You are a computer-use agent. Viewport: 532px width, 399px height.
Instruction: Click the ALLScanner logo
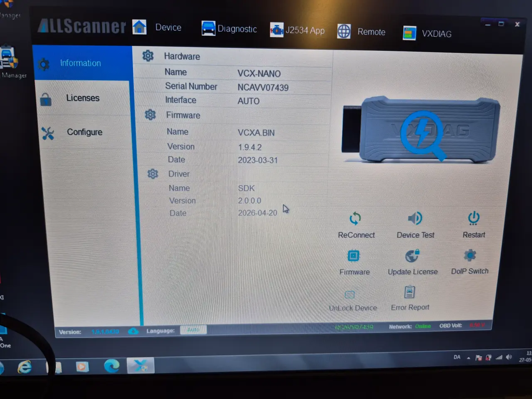click(x=81, y=26)
